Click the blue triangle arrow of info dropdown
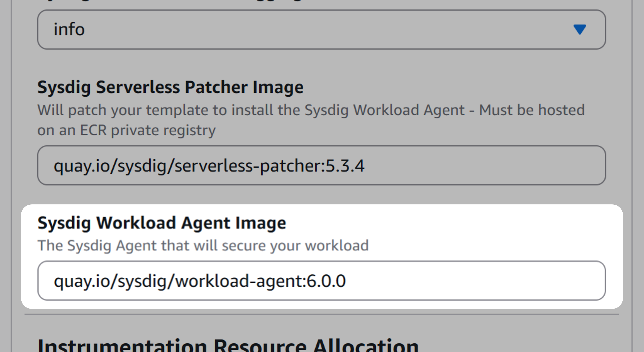 tap(579, 29)
